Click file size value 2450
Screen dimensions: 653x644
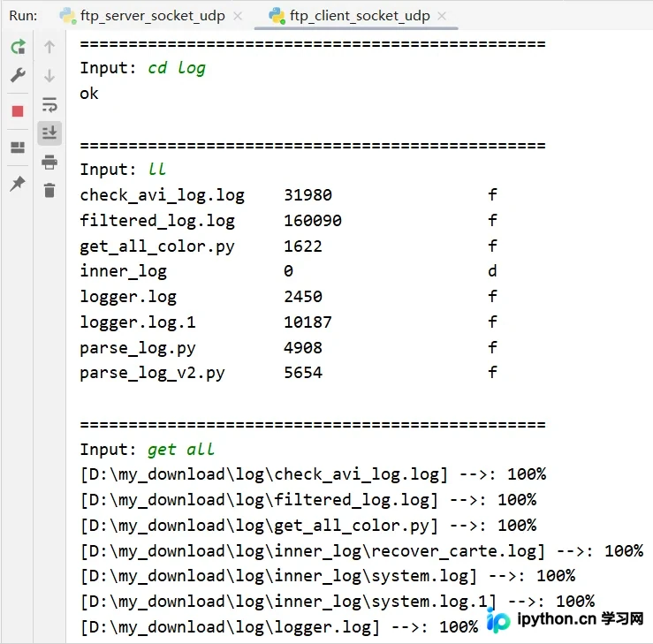point(303,297)
